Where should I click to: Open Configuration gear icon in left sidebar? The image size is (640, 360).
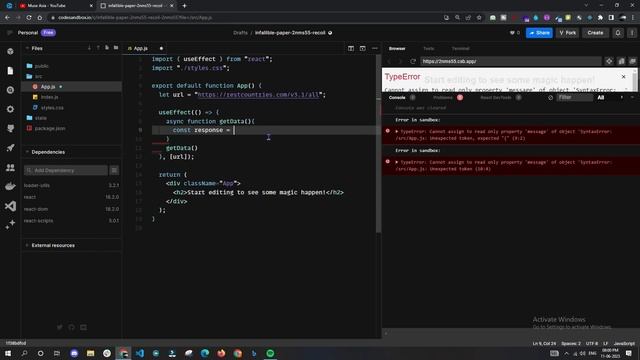[10, 109]
